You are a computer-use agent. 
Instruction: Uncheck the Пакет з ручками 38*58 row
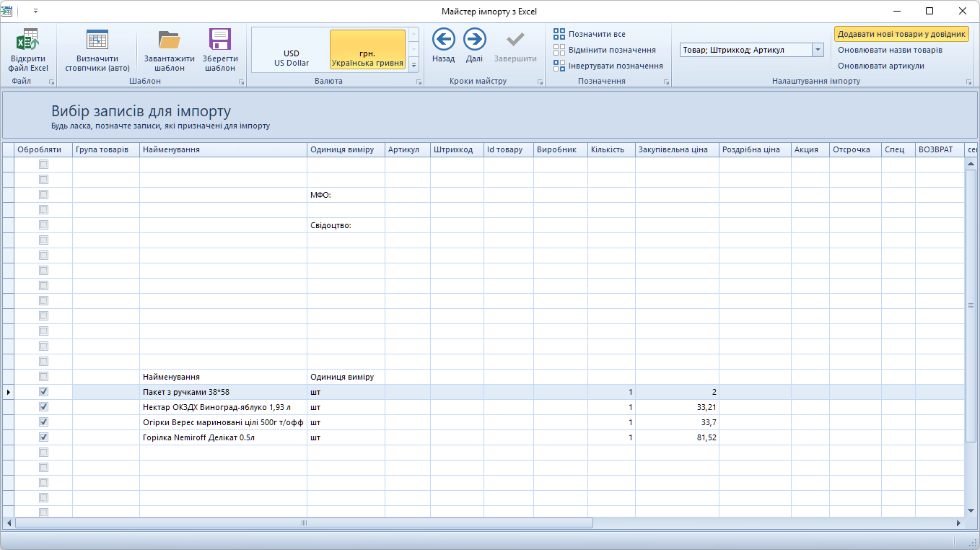coord(43,392)
